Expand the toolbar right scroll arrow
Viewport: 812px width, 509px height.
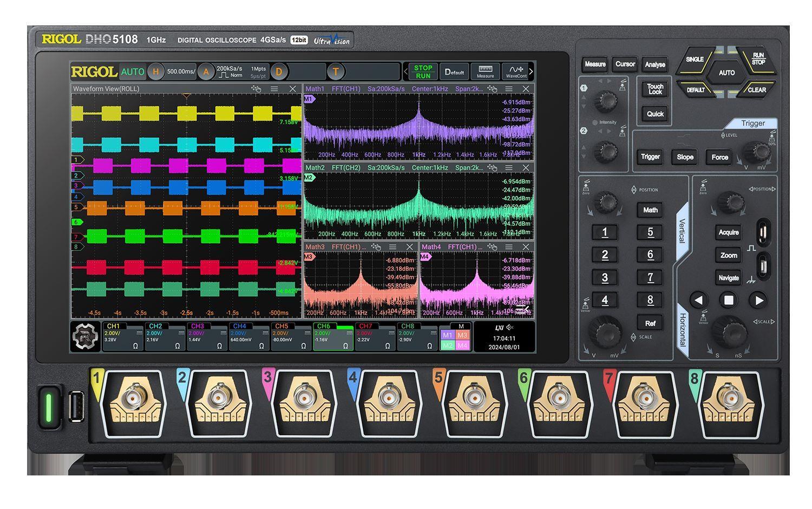coord(531,71)
